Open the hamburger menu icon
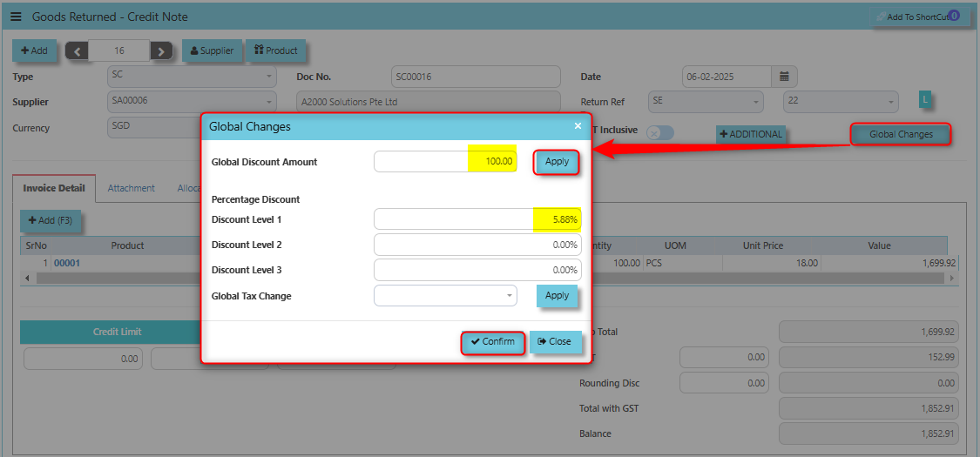The width and height of the screenshot is (980, 457). click(x=17, y=17)
